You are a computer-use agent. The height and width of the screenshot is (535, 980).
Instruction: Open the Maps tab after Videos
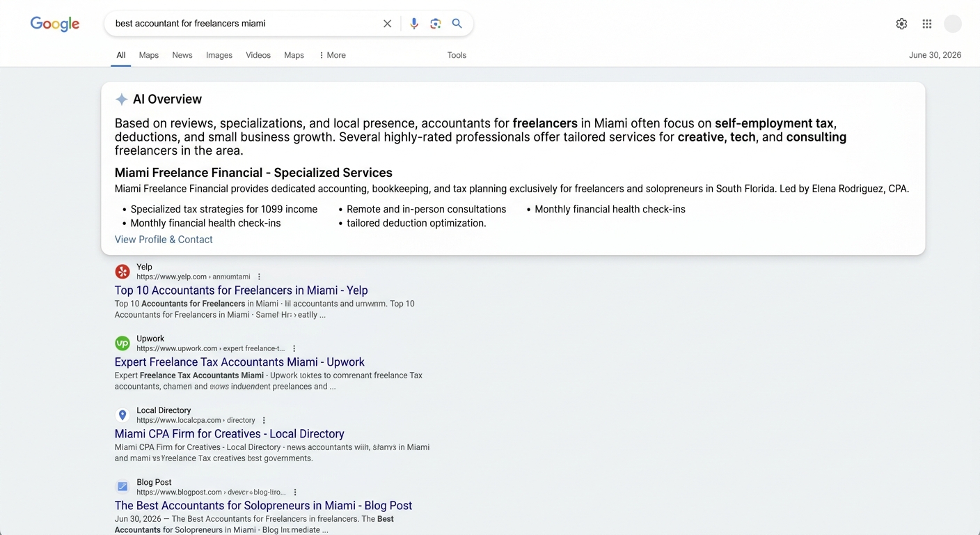point(294,55)
